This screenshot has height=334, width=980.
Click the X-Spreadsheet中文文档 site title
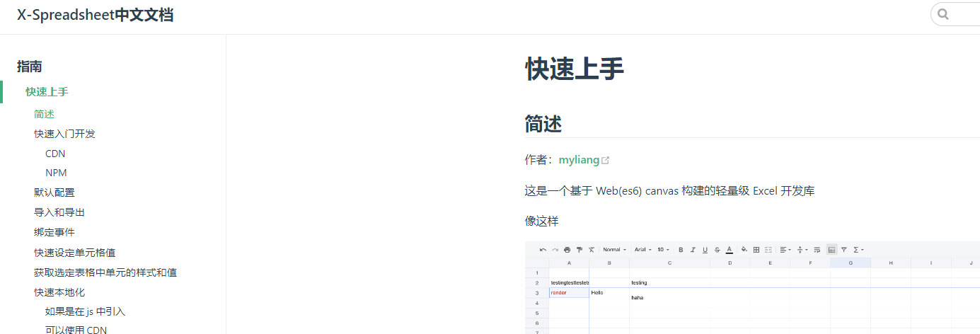click(x=96, y=14)
